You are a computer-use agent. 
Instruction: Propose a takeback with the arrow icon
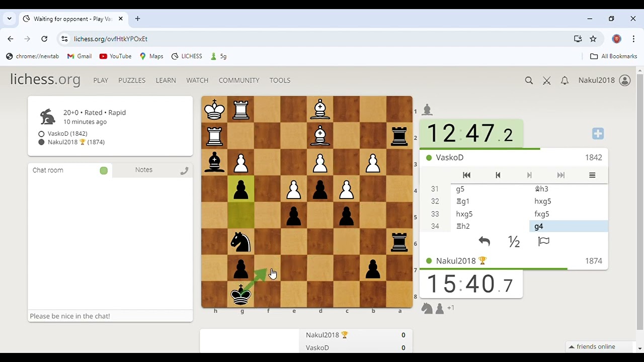coord(484,241)
